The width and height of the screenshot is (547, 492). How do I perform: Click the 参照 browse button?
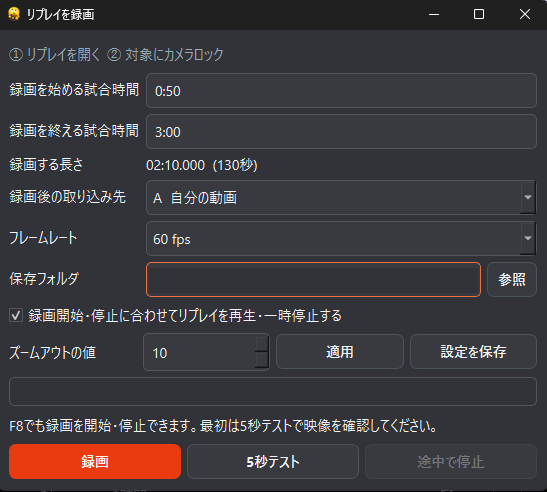point(511,279)
